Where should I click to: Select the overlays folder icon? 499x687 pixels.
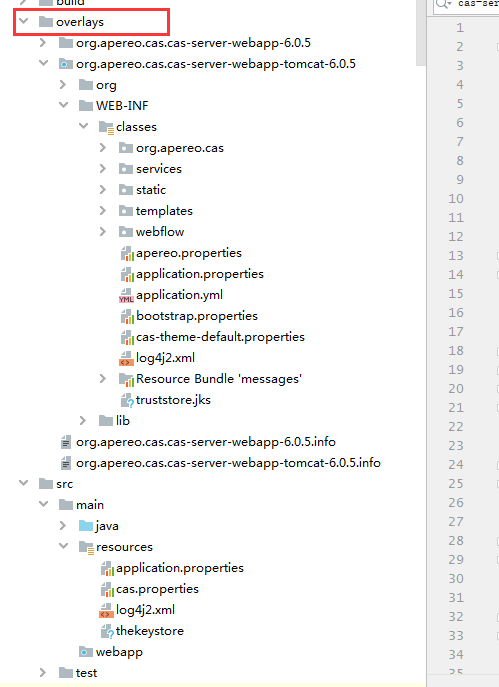(x=46, y=21)
